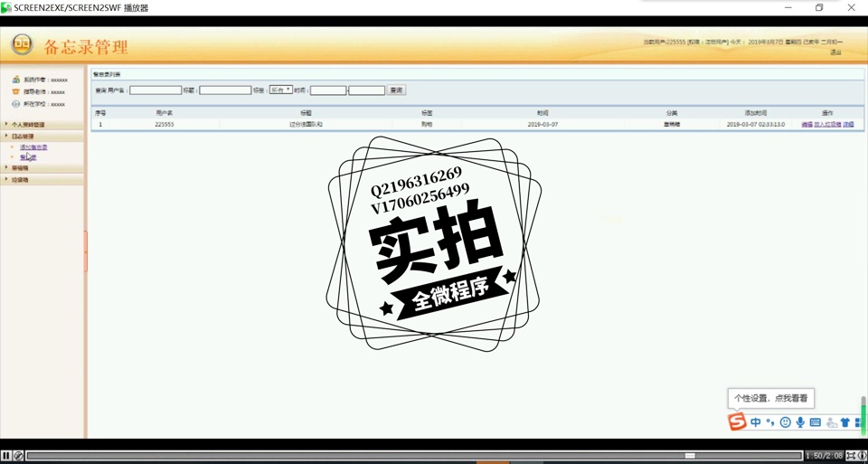
Task: Click the 详细 link in row 1
Action: point(849,125)
